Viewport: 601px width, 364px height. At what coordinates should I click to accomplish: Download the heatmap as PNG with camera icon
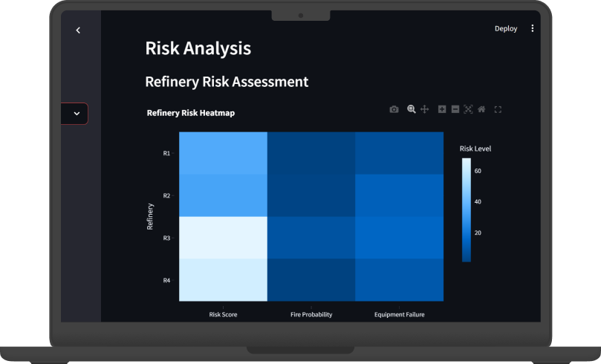pyautogui.click(x=394, y=109)
